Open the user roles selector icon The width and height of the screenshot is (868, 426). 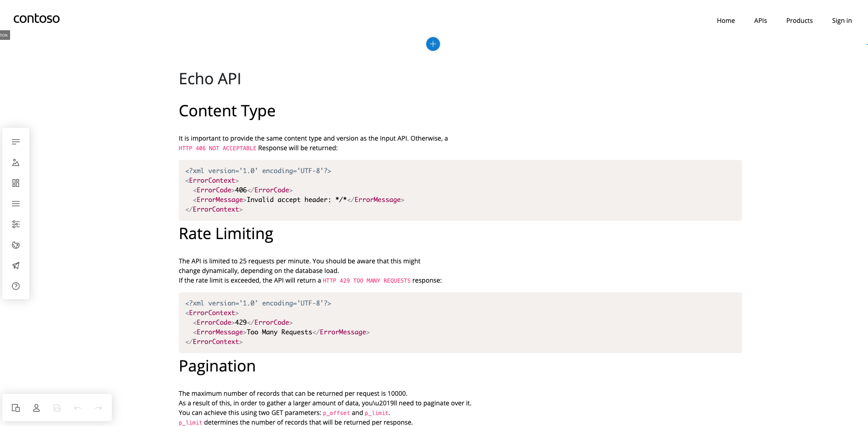[36, 408]
